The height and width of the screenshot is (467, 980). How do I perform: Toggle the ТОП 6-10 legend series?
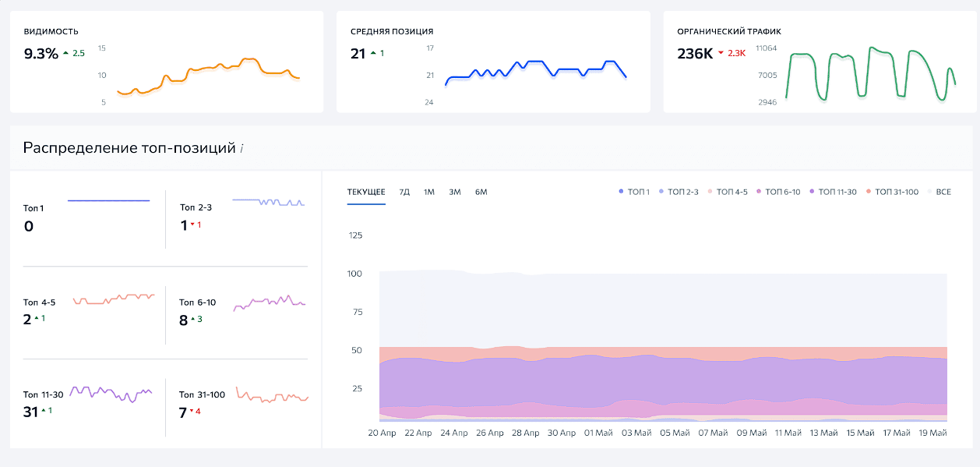click(x=778, y=192)
